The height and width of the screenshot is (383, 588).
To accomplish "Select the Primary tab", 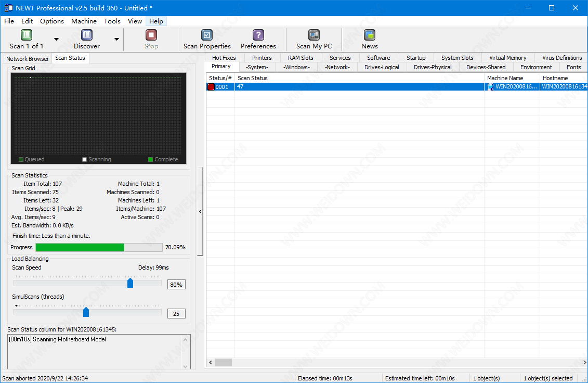I will pyautogui.click(x=221, y=67).
